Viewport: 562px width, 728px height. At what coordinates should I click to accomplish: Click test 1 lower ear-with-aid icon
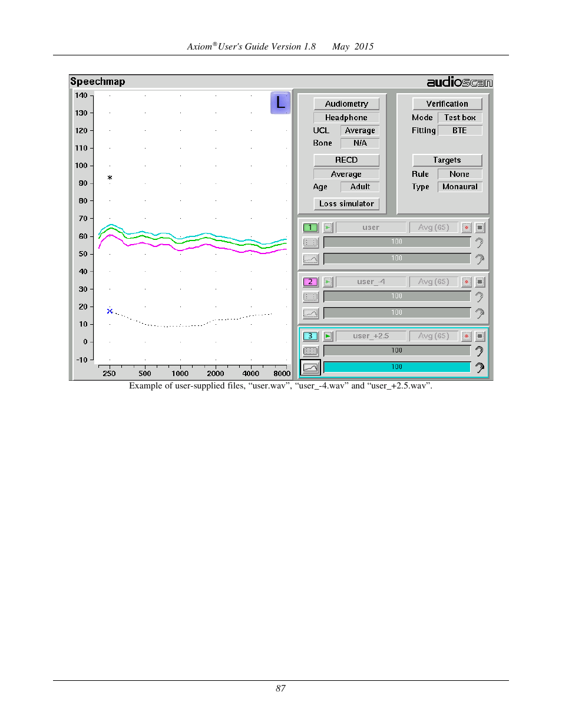point(480,259)
